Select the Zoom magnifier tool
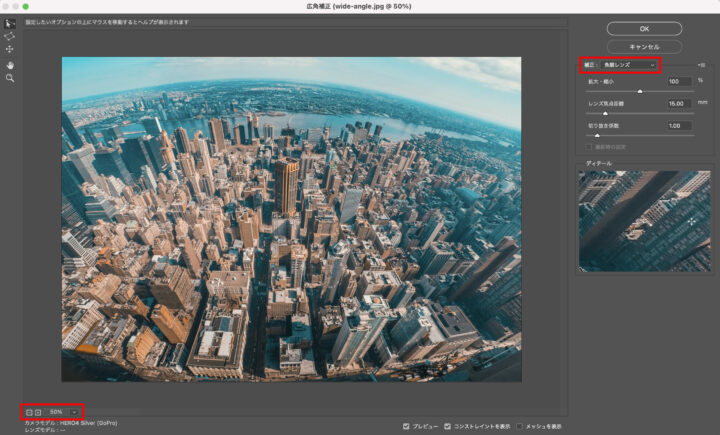720x435 pixels. click(10, 79)
